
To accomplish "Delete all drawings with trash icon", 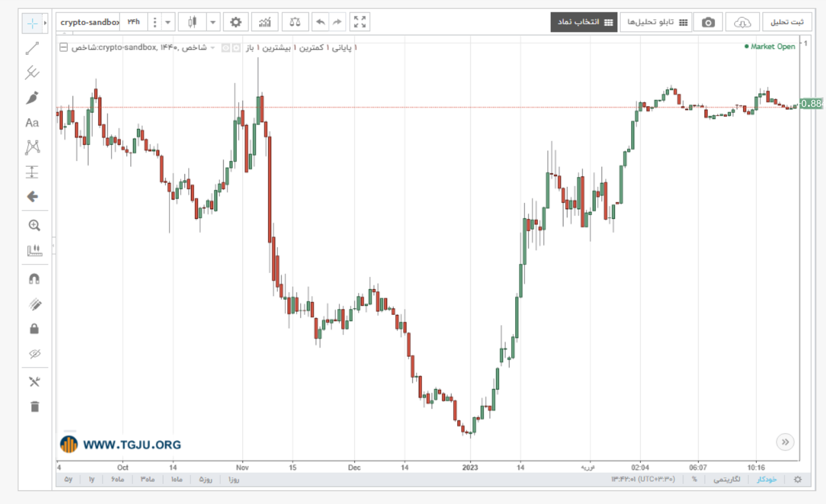I will [x=34, y=407].
